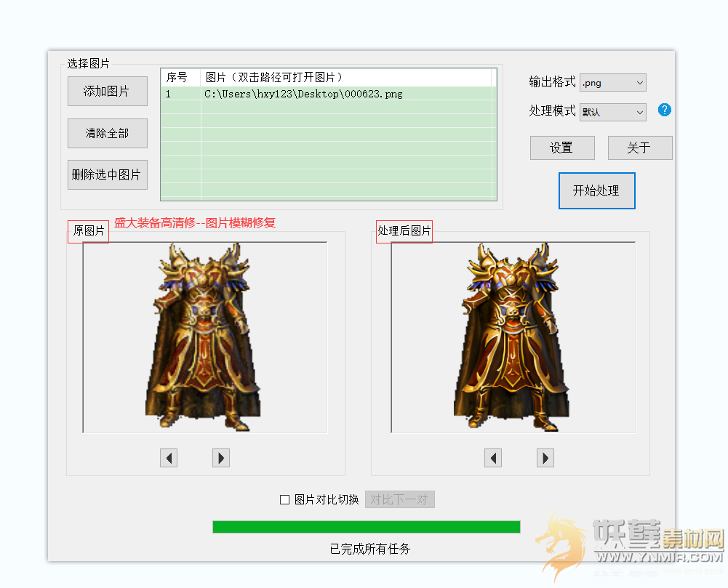The height and width of the screenshot is (588, 728).
Task: Show previous image in 原图片 panel
Action: 169,458
